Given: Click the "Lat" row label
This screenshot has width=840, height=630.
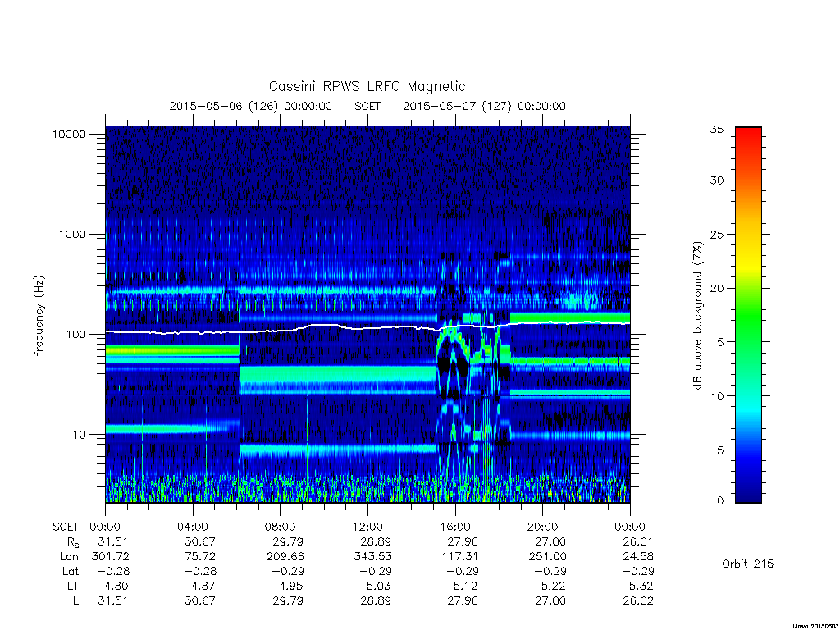Looking at the screenshot, I should [71, 572].
